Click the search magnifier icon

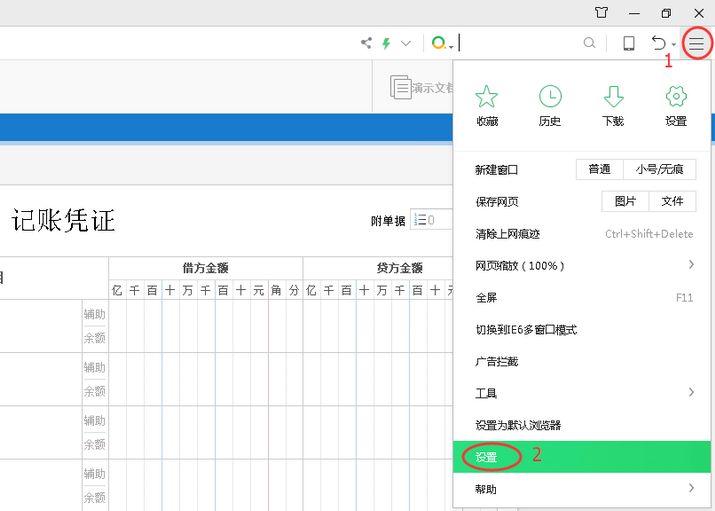coord(589,43)
